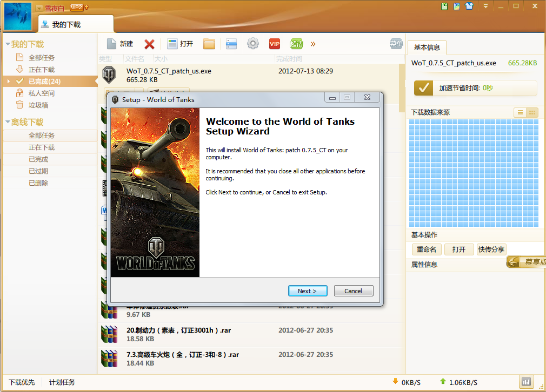Select WoT_0.7.5_CT_patch_us.exe download row

tap(249, 76)
